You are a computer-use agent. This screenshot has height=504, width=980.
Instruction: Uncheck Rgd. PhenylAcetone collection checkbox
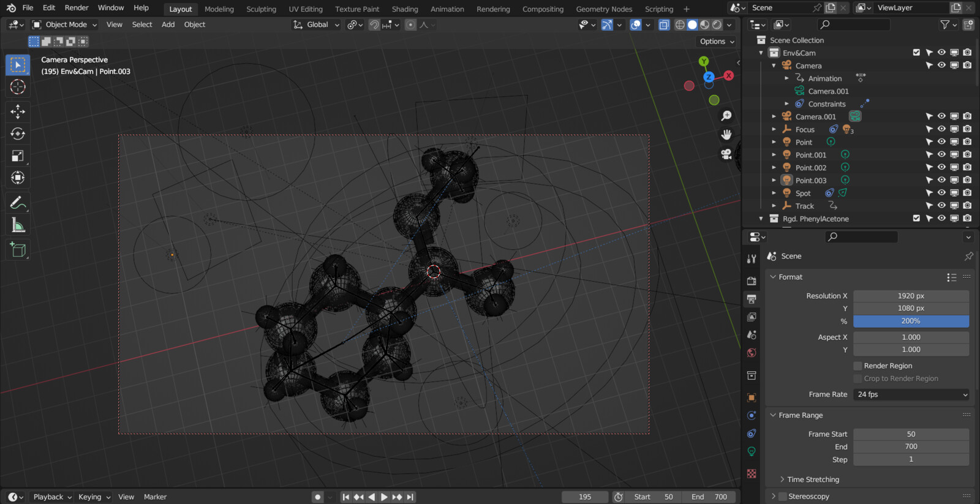[916, 219]
